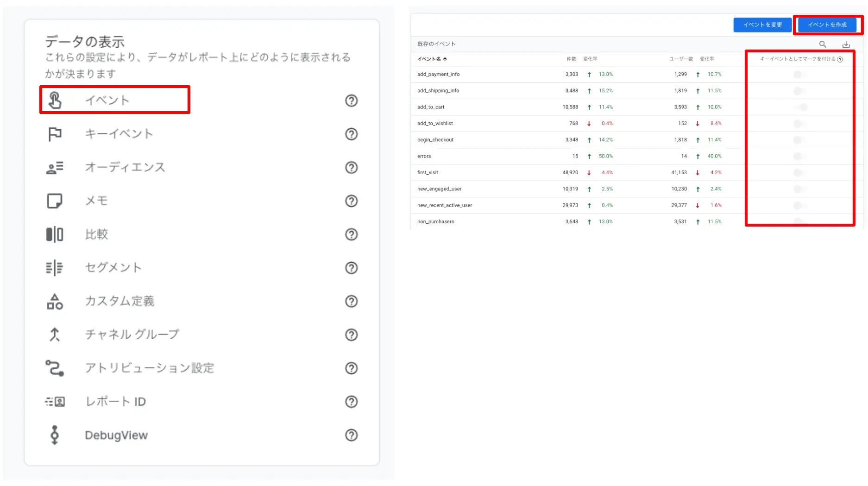Image resolution: width=868 pixels, height=486 pixels.
Task: Open help for 比較
Action: (x=352, y=234)
